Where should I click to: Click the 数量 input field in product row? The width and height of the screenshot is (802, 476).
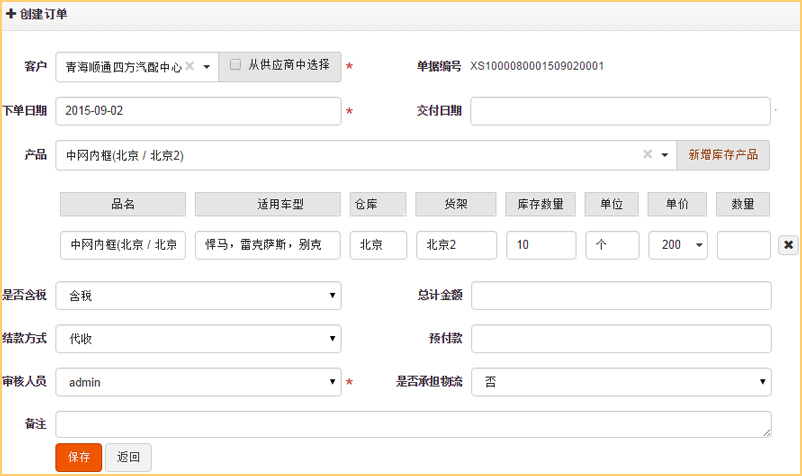tap(743, 245)
